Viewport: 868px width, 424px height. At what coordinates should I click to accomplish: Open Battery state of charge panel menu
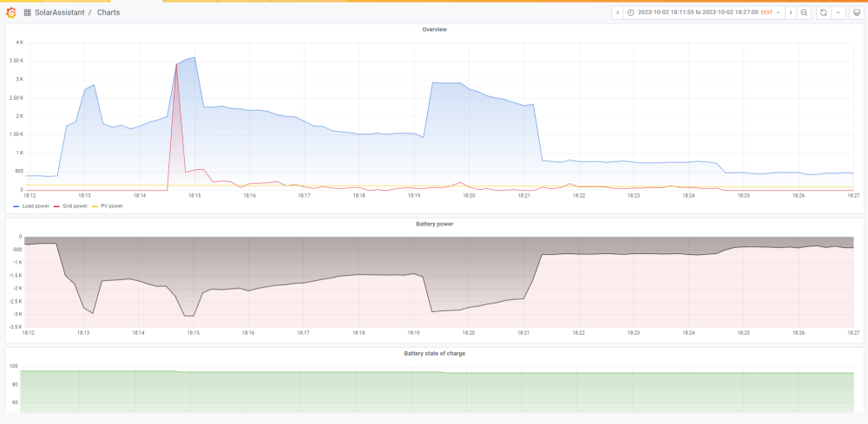click(435, 353)
